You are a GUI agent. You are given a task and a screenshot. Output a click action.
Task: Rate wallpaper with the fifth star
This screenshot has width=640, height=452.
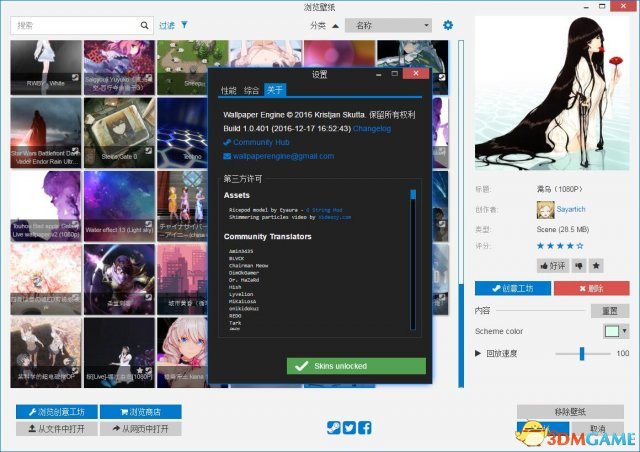point(580,246)
